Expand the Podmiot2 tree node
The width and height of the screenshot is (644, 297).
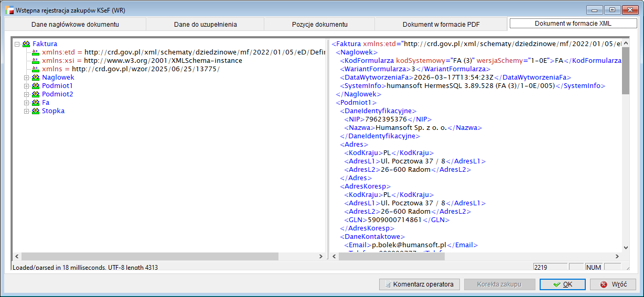pos(27,94)
